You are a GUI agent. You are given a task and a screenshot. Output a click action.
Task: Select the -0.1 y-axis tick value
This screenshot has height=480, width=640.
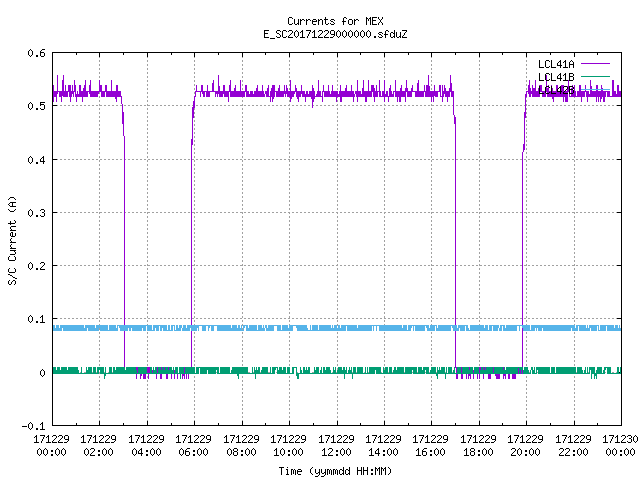click(x=33, y=426)
